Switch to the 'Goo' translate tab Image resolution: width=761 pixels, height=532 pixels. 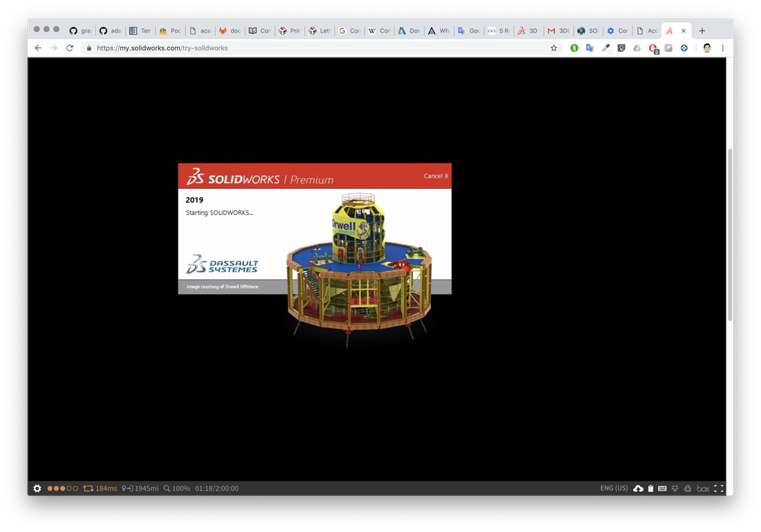[x=469, y=30]
